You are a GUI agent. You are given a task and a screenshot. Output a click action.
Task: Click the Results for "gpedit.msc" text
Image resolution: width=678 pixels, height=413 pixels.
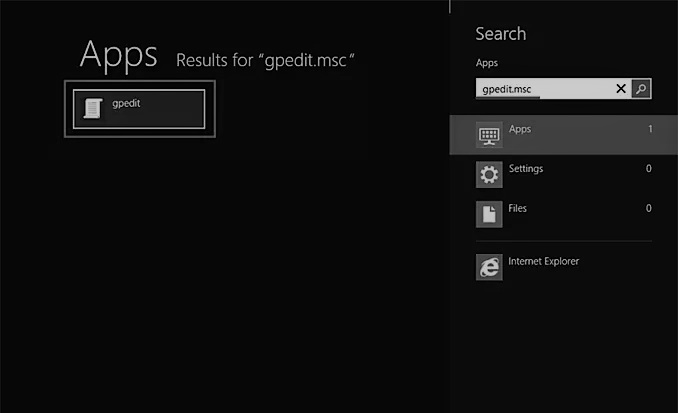[265, 60]
